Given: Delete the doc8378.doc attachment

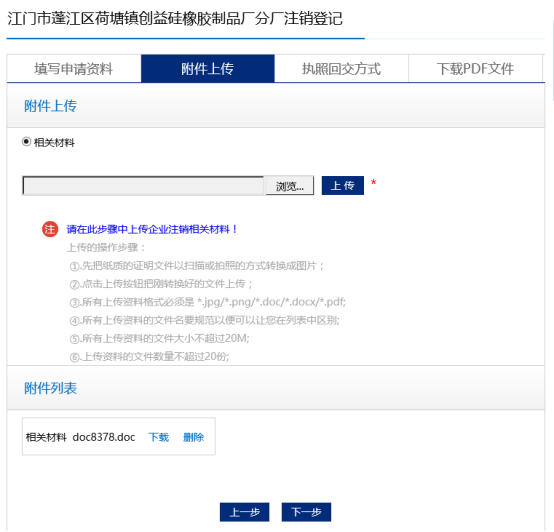Looking at the screenshot, I should pos(193,437).
